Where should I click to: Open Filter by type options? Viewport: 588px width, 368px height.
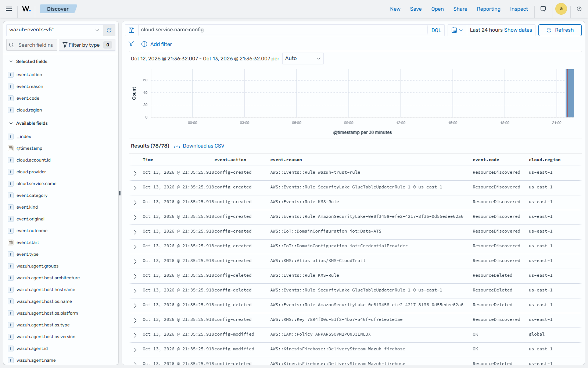[87, 45]
